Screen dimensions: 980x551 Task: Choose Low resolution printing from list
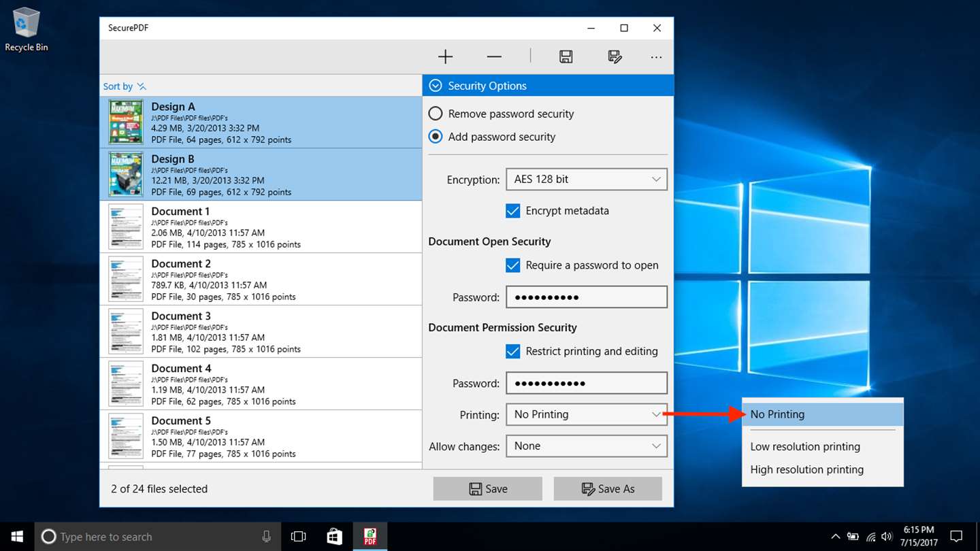click(805, 447)
